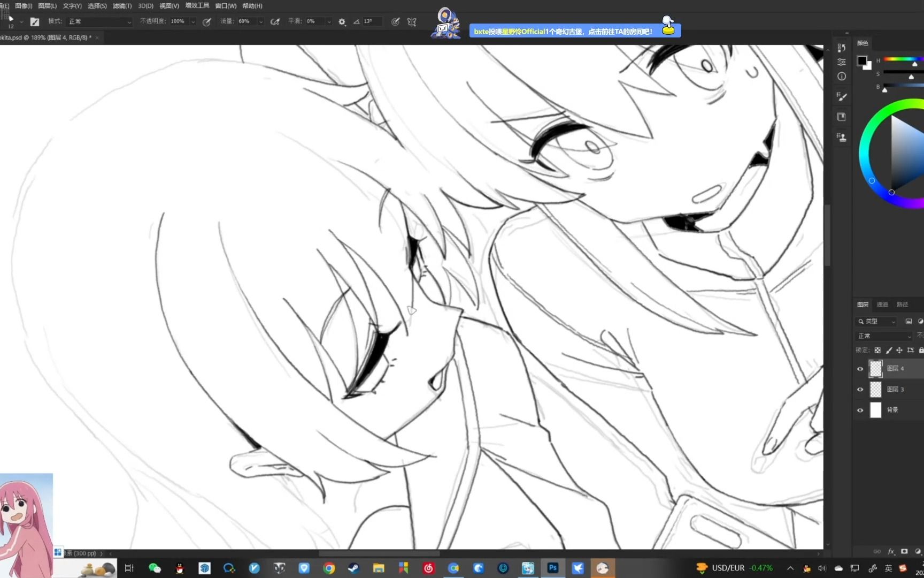Open WeChat from the taskbar

point(155,568)
